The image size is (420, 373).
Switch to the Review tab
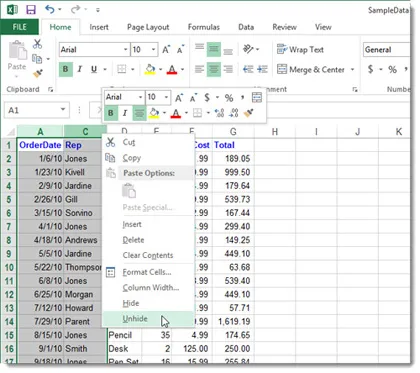click(x=284, y=27)
